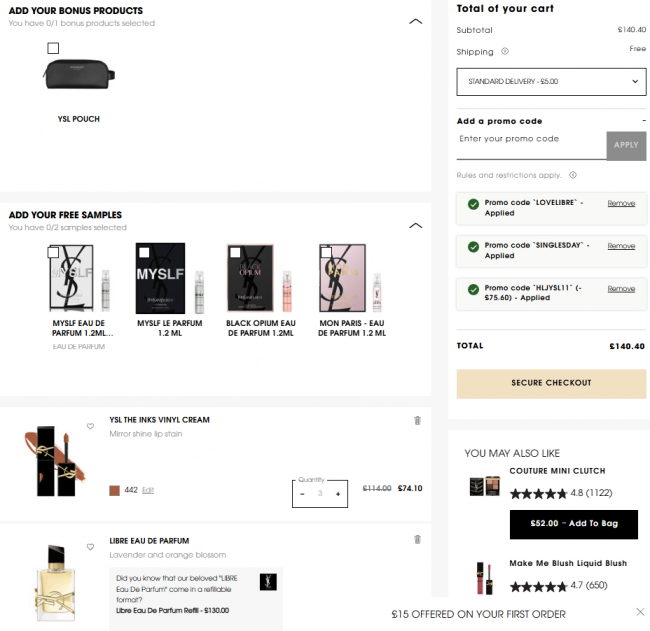
Task: Add Couture Mini Clutch to bag
Action: point(573,524)
